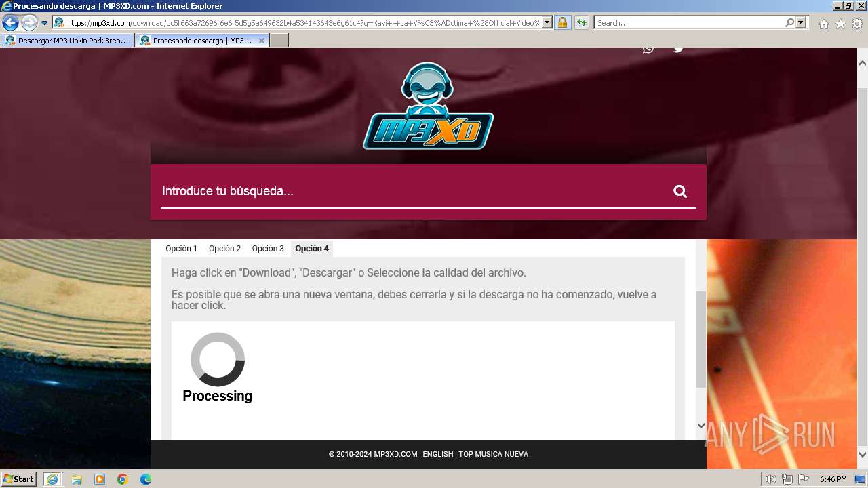Click the inner frame scrollbar thumb
Viewport: 868px width, 488px height.
(701, 339)
